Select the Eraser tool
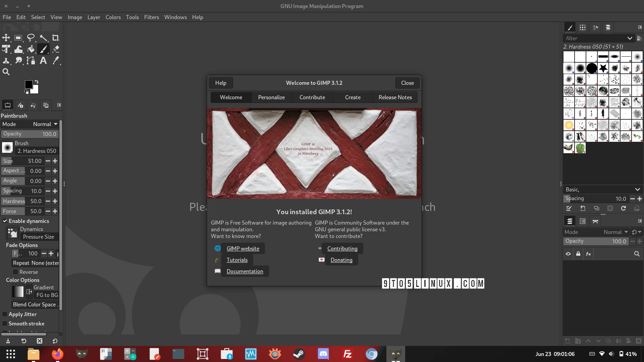The image size is (644, 362). pyautogui.click(x=56, y=49)
